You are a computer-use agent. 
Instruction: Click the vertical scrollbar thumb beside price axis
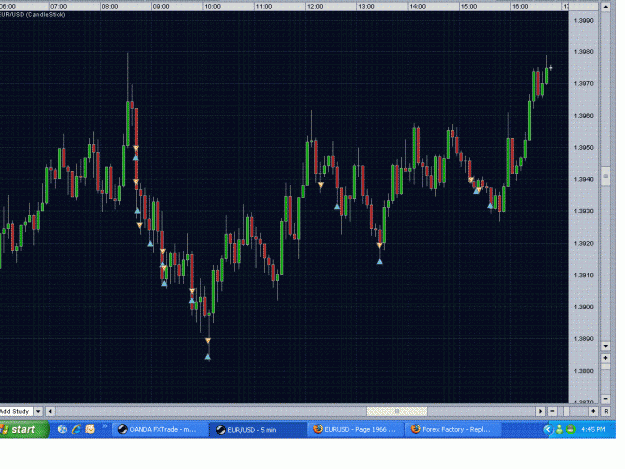[x=605, y=176]
